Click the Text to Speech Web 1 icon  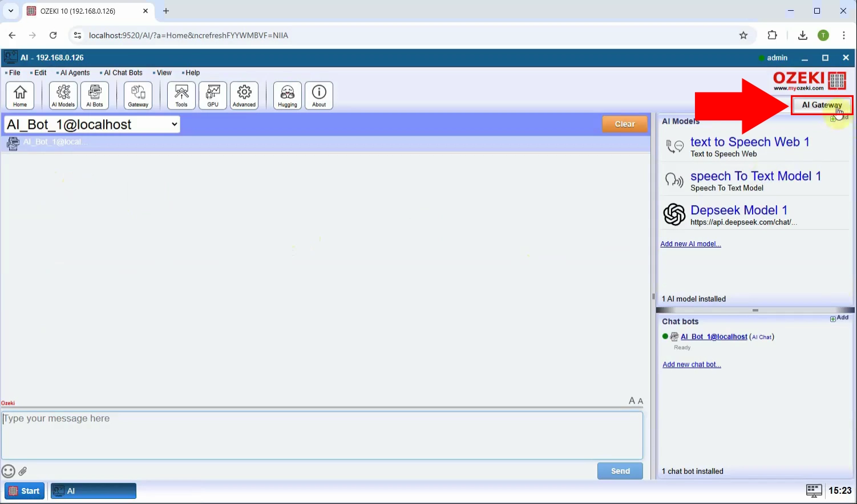[674, 147]
